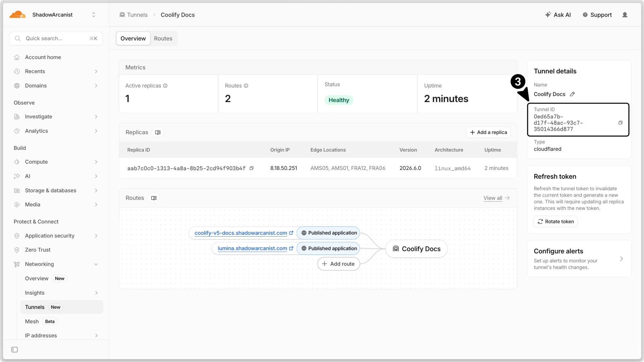This screenshot has height=362, width=644.
Task: Open Account home
Action: click(43, 57)
